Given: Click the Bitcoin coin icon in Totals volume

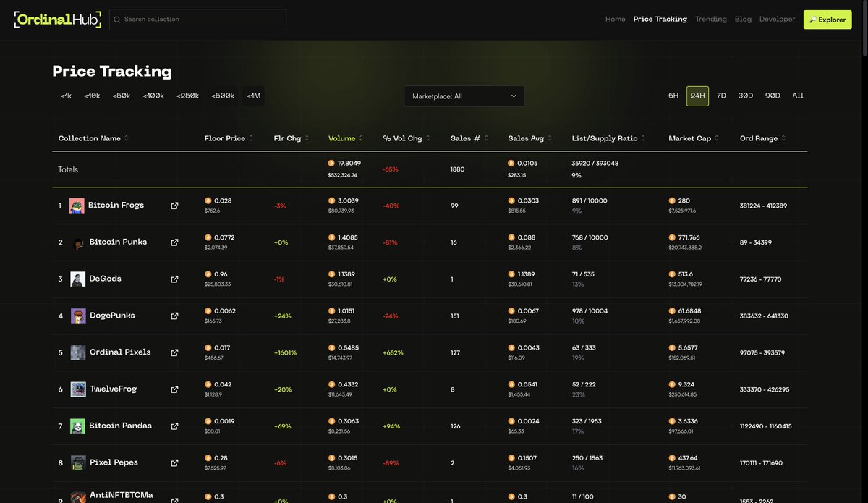Looking at the screenshot, I should tap(331, 164).
